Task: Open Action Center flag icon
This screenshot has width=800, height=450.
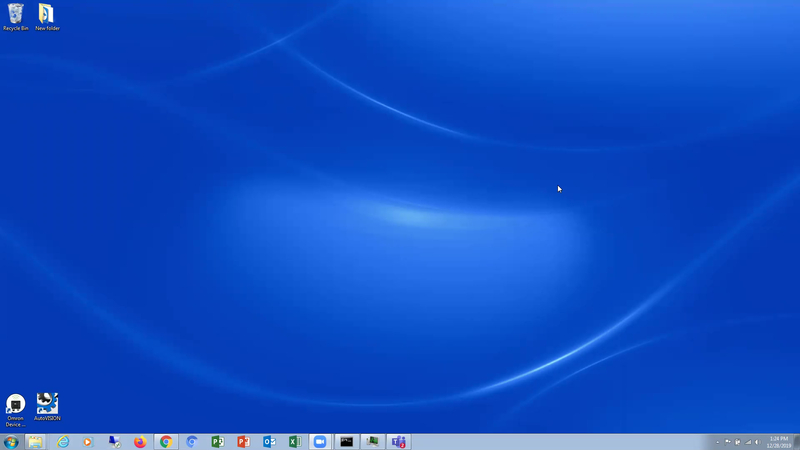Action: [728, 442]
